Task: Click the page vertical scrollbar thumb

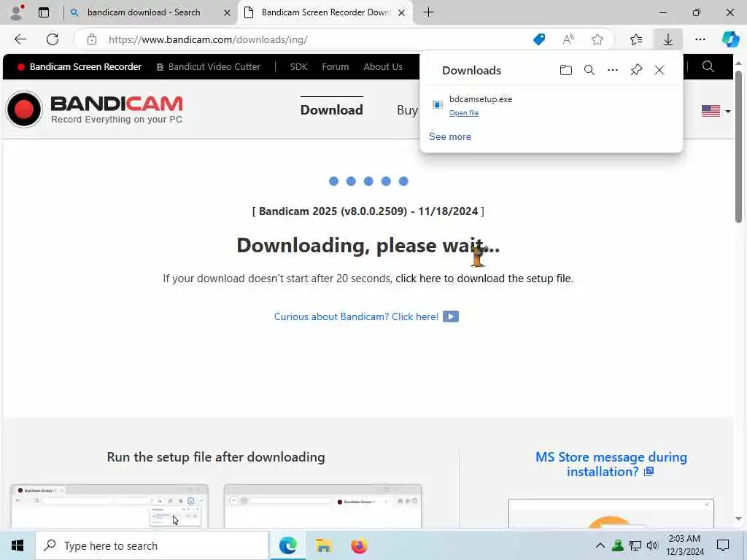Action: [x=738, y=146]
